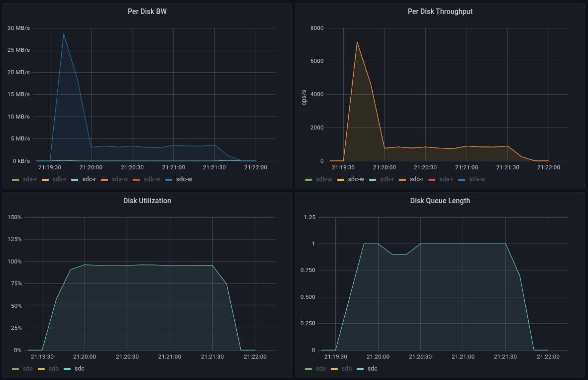This screenshot has width=588, height=380.
Task: Open the Disk Queue Length panel menu
Action: point(440,201)
